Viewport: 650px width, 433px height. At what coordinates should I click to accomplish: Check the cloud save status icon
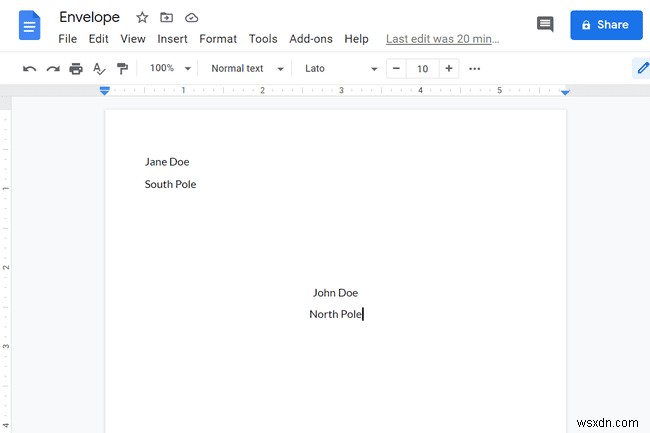(192, 17)
